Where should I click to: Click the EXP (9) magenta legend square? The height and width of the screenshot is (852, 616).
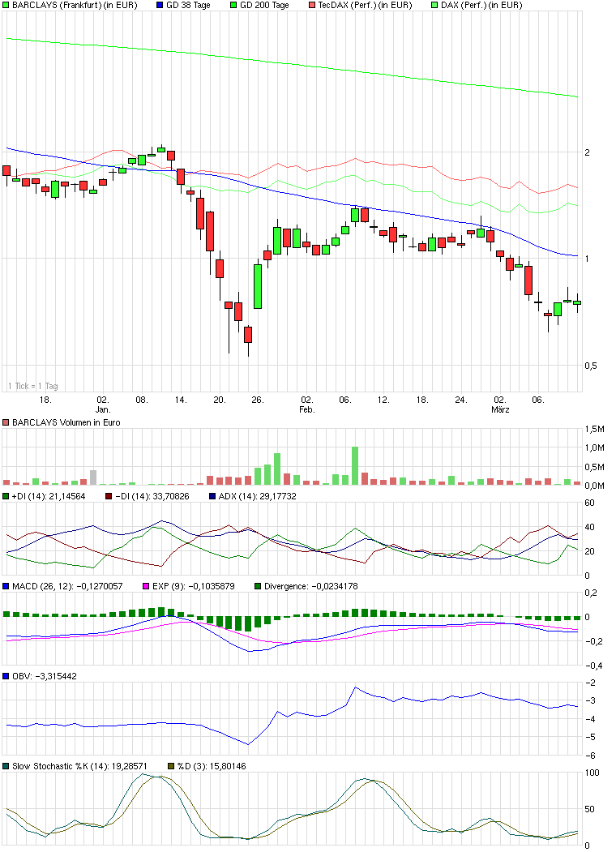pyautogui.click(x=147, y=585)
